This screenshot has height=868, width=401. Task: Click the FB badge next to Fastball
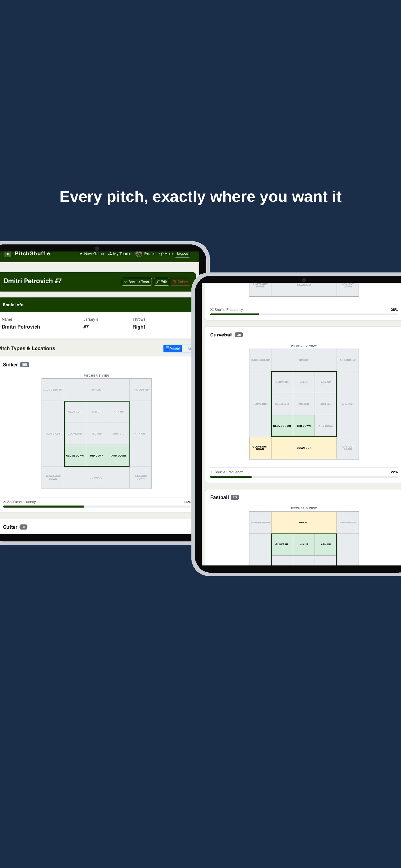click(x=235, y=497)
